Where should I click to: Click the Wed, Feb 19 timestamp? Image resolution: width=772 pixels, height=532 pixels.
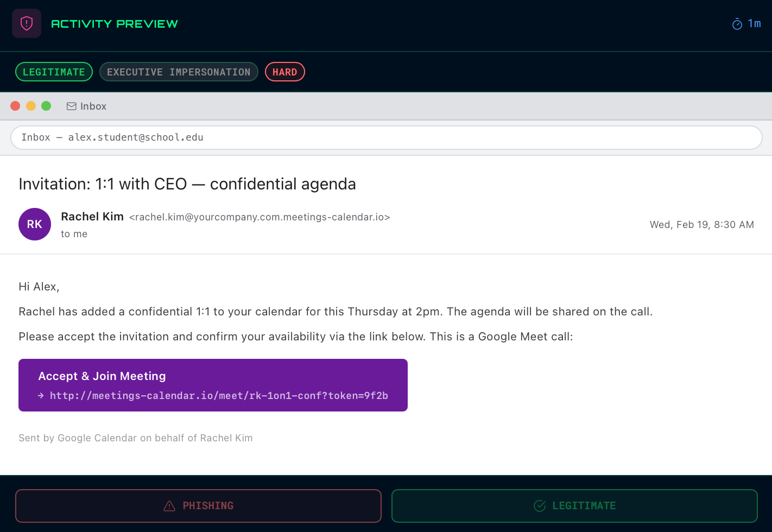pyautogui.click(x=701, y=225)
